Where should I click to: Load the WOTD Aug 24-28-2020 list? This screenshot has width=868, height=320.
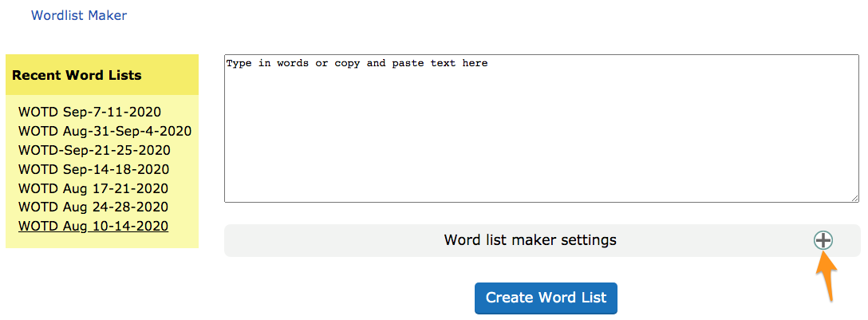(93, 207)
